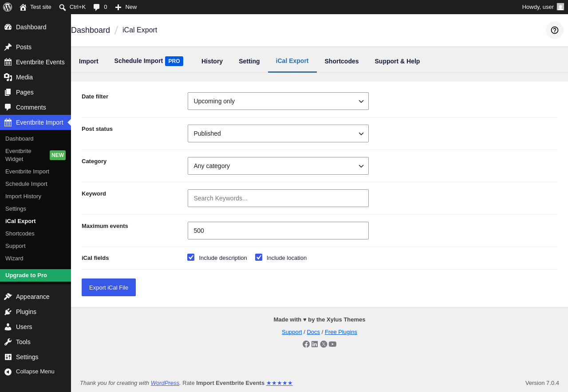Image resolution: width=568 pixels, height=392 pixels.
Task: Open the Category dropdown
Action: (278, 166)
